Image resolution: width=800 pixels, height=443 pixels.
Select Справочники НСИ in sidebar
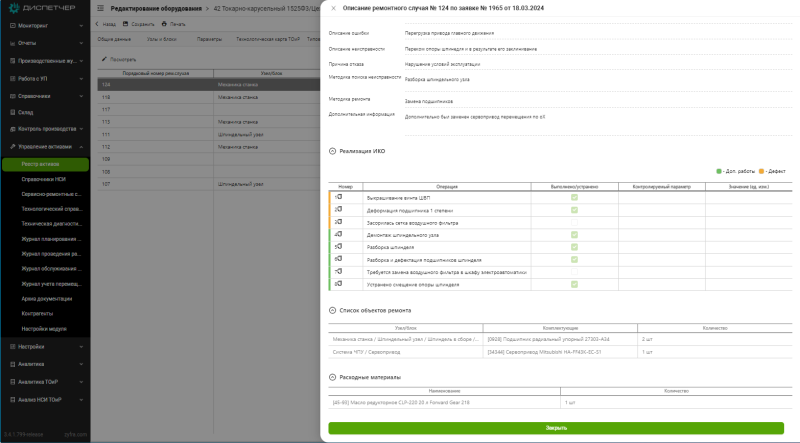click(x=44, y=179)
